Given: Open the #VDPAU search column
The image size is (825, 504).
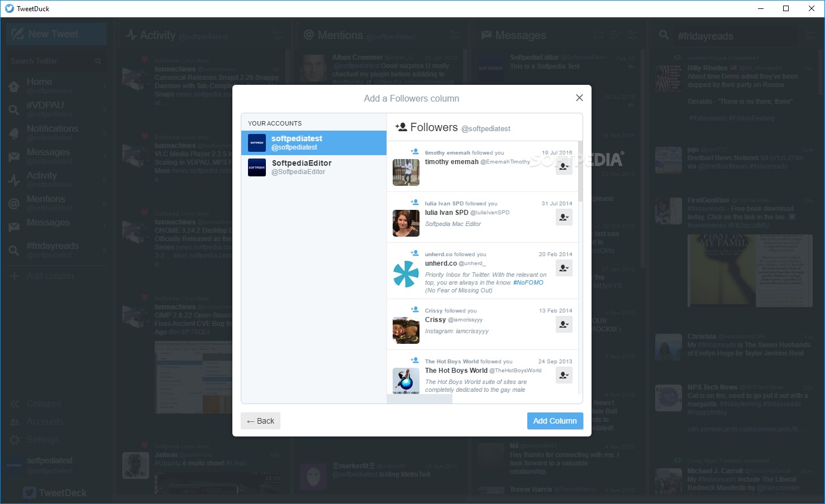Looking at the screenshot, I should point(56,109).
